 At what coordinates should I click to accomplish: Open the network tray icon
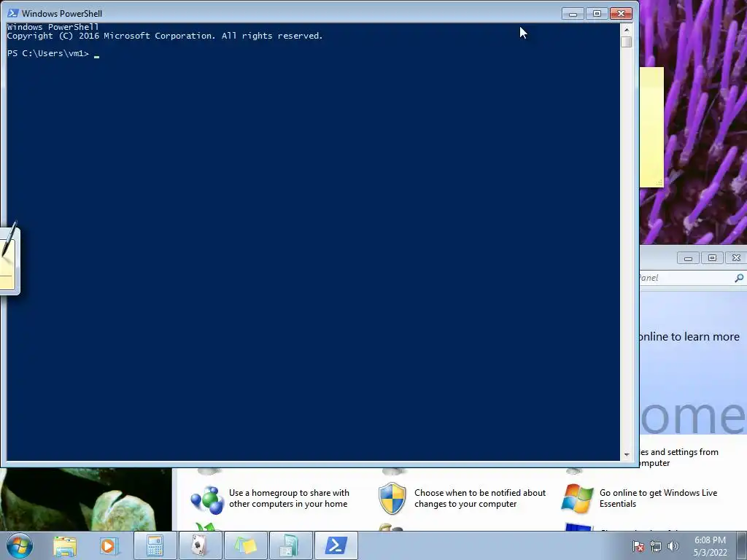click(x=656, y=546)
